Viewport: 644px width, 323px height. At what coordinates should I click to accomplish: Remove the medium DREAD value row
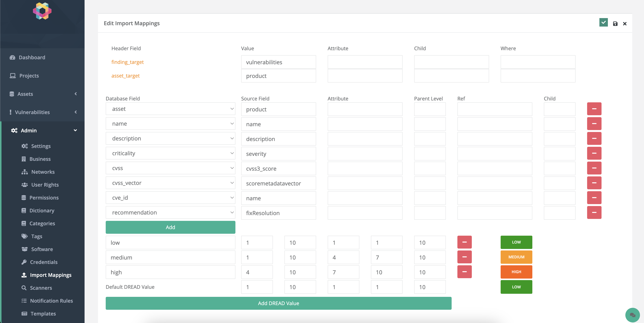tap(464, 257)
